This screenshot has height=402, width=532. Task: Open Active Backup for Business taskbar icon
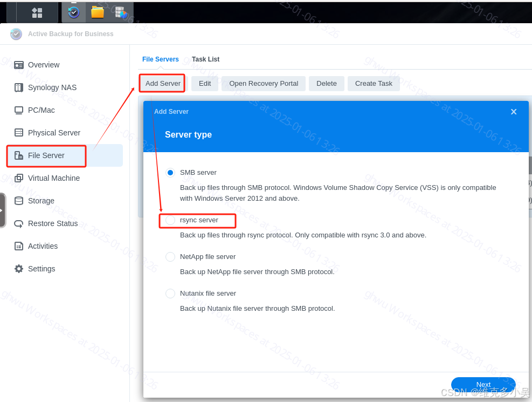74,12
